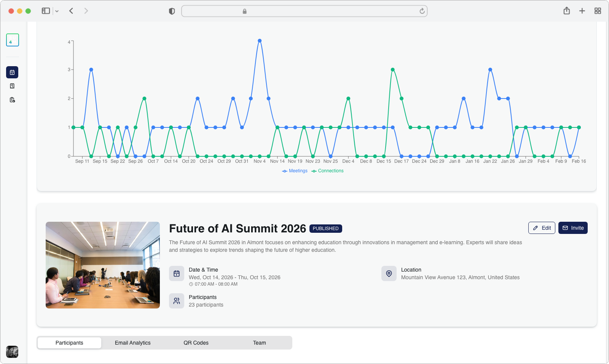Viewport: 609px width, 364px height.
Task: Toggle the Meetings series in chart legend
Action: pyautogui.click(x=295, y=171)
